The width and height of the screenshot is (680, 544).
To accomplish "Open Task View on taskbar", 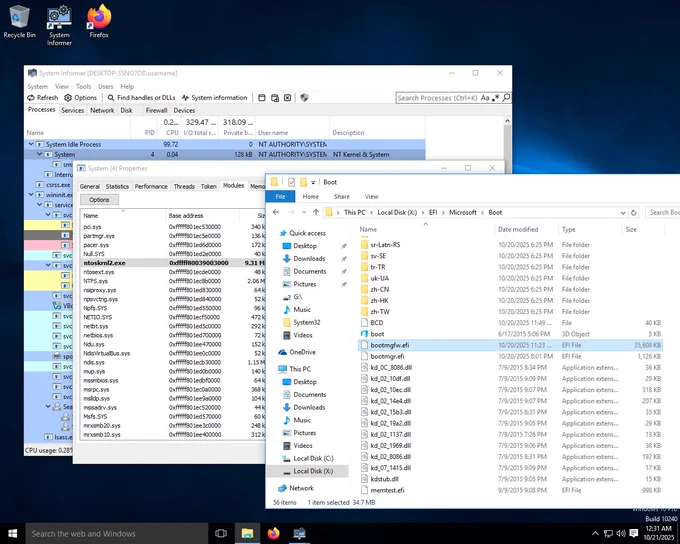I will (221, 534).
